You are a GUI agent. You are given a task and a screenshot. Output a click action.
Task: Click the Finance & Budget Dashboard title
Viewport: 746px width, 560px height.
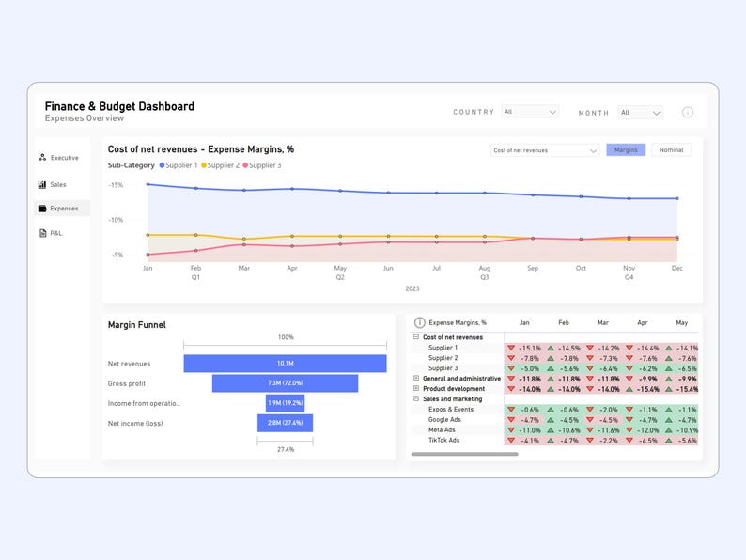pyautogui.click(x=119, y=106)
